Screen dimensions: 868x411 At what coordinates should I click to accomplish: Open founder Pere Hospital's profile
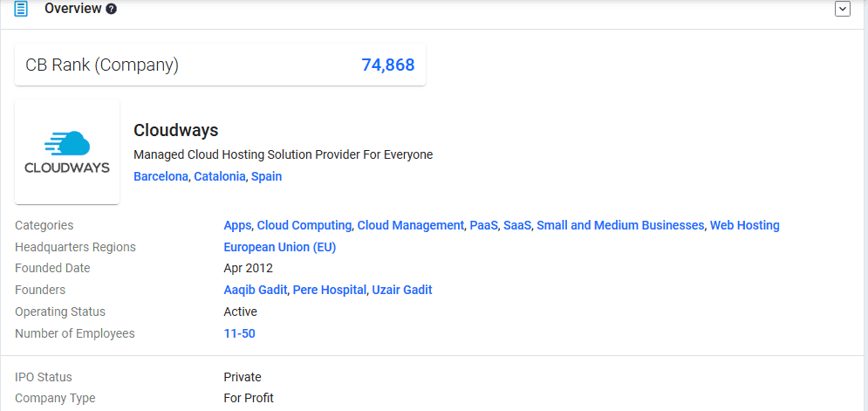tap(330, 290)
